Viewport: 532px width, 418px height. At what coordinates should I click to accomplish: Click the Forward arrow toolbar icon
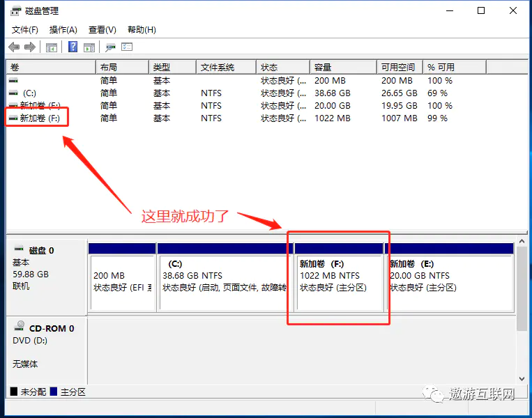[30, 47]
